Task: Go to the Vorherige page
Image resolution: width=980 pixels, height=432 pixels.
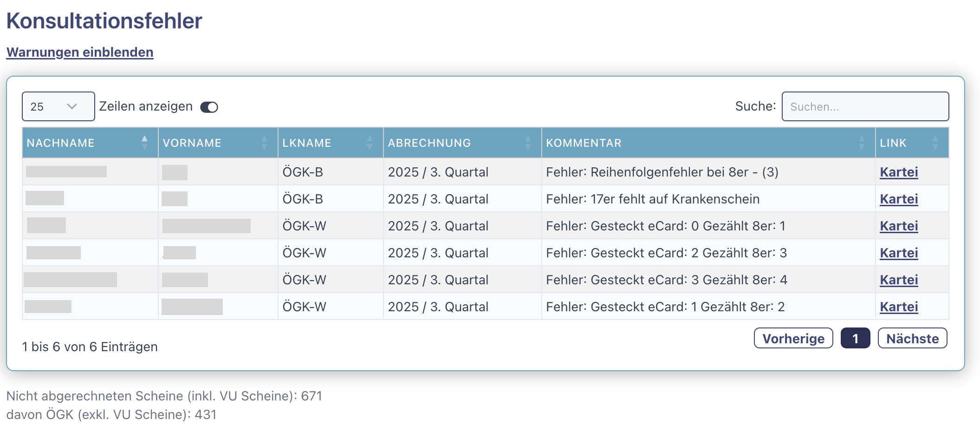Action: [x=793, y=339]
